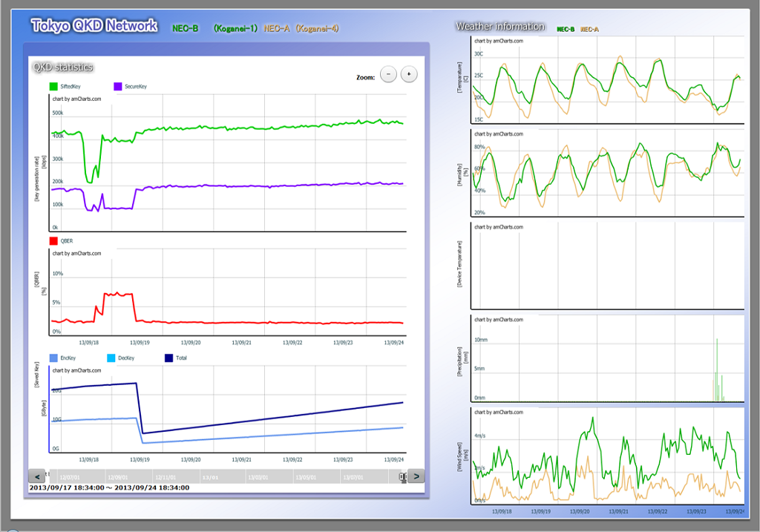Click the 10mm precipitation axis value
Image resolution: width=760 pixels, height=532 pixels.
pyautogui.click(x=481, y=340)
